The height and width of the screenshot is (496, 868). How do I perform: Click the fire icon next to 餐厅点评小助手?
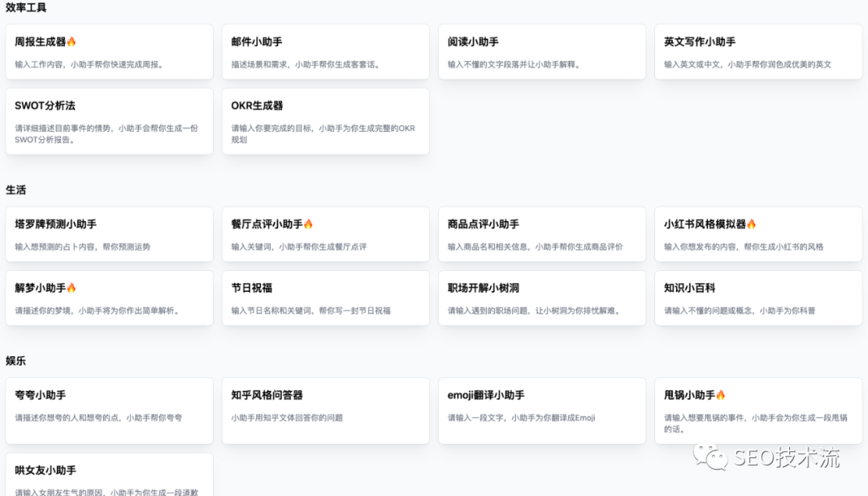(x=308, y=224)
